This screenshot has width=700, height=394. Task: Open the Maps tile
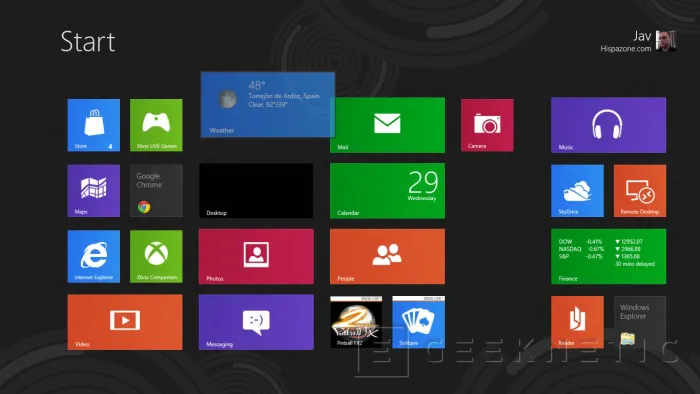[x=94, y=191]
